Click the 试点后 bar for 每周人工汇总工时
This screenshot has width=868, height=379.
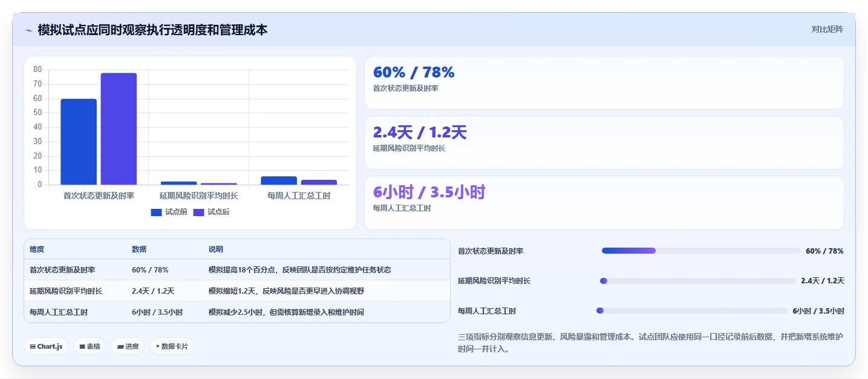click(319, 182)
